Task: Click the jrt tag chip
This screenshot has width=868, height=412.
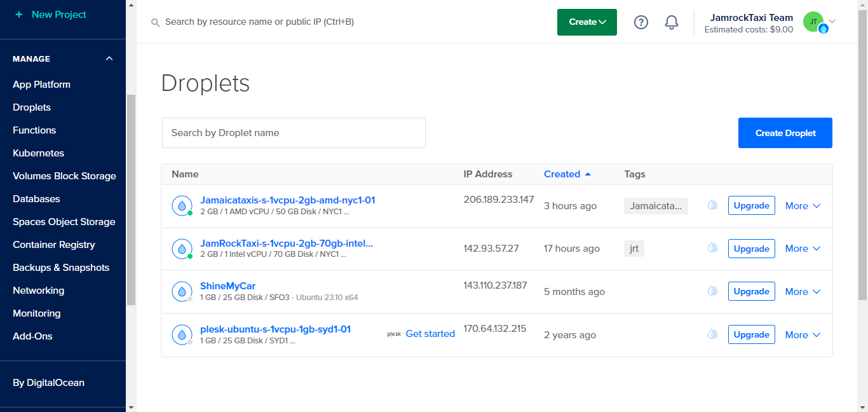Action: [634, 249]
